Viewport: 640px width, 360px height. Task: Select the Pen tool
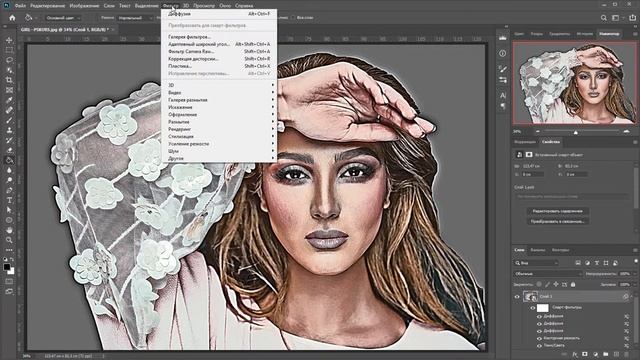point(9,190)
